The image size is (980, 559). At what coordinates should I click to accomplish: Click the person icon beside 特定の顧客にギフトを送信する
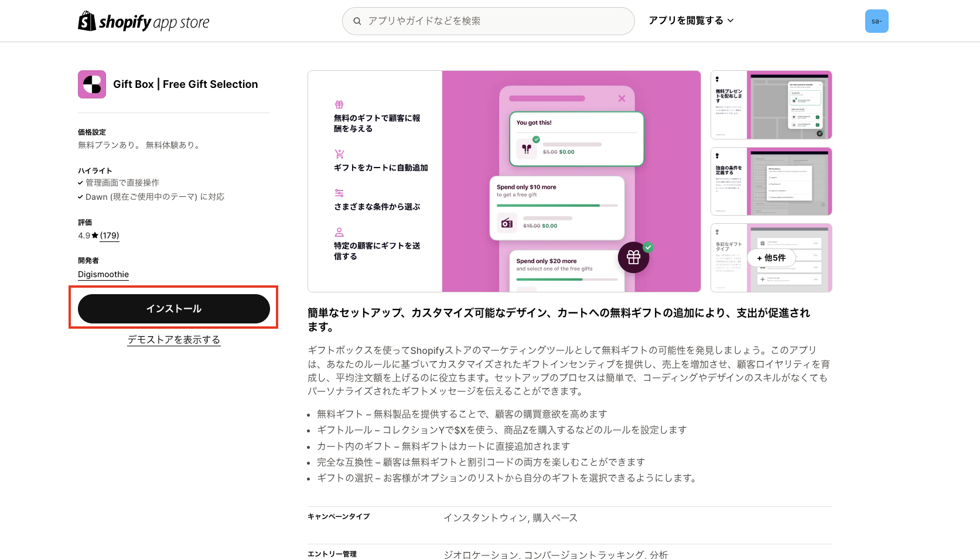click(339, 231)
